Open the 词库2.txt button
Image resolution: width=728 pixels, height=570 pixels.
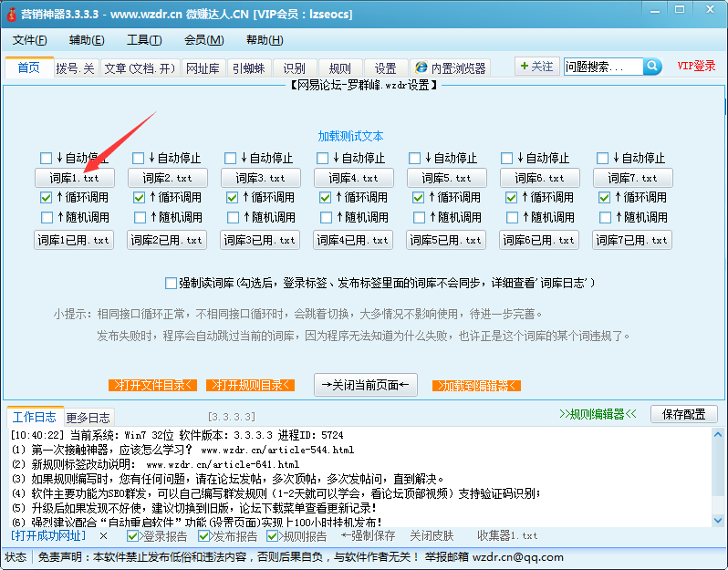pyautogui.click(x=168, y=178)
